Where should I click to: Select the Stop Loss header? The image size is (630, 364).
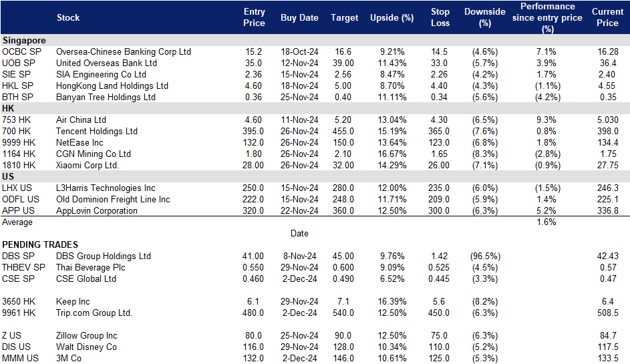(x=440, y=17)
